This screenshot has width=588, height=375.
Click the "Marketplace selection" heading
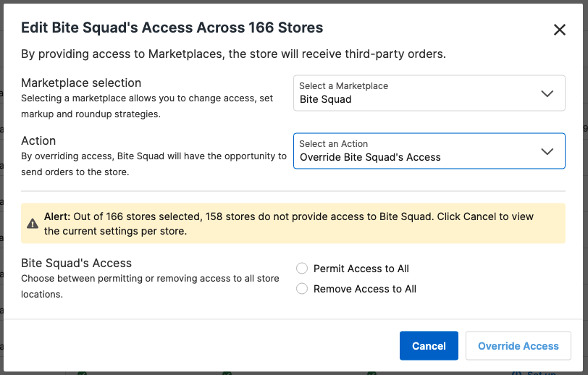click(81, 83)
